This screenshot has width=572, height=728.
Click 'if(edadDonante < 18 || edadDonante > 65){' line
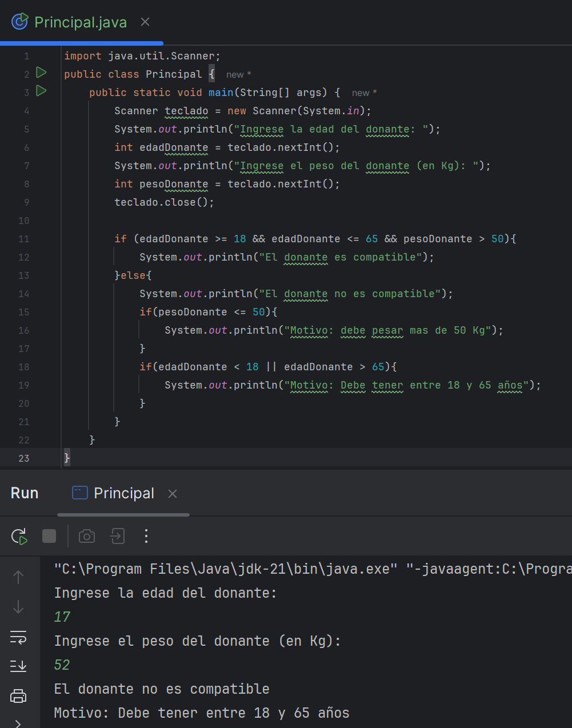click(x=268, y=367)
